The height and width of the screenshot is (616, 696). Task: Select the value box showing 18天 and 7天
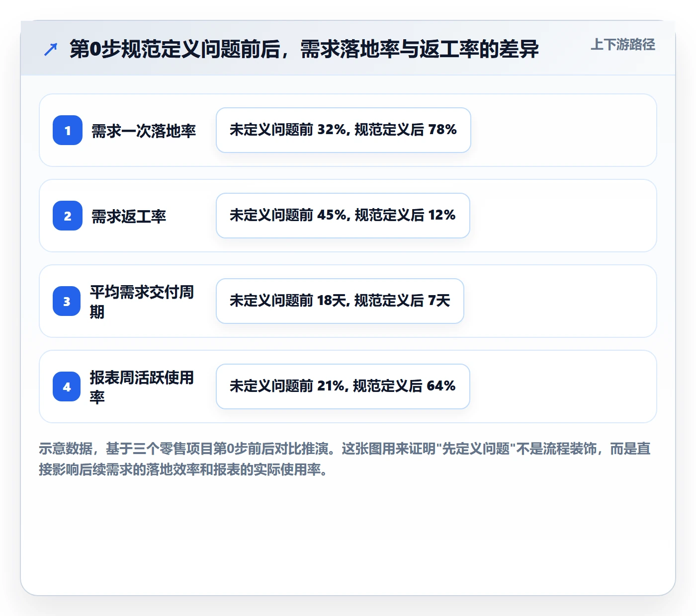pyautogui.click(x=340, y=301)
